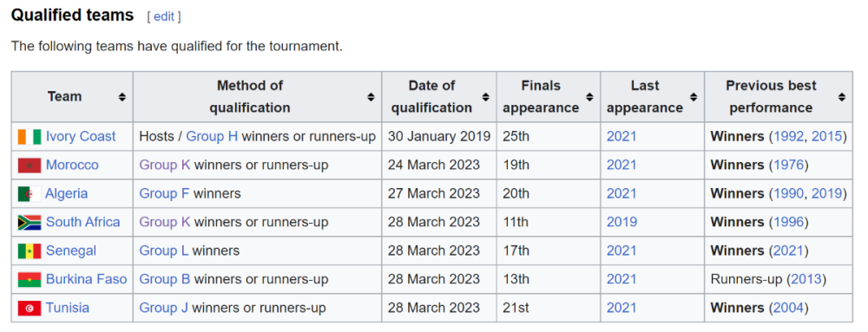The image size is (868, 332).
Task: Open the Group J link
Action: click(163, 308)
